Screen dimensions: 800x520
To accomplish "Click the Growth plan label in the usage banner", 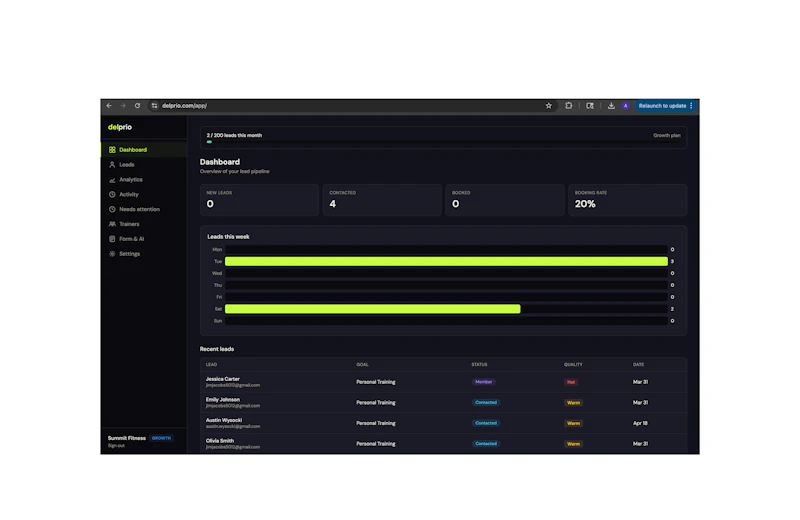I will tap(666, 135).
